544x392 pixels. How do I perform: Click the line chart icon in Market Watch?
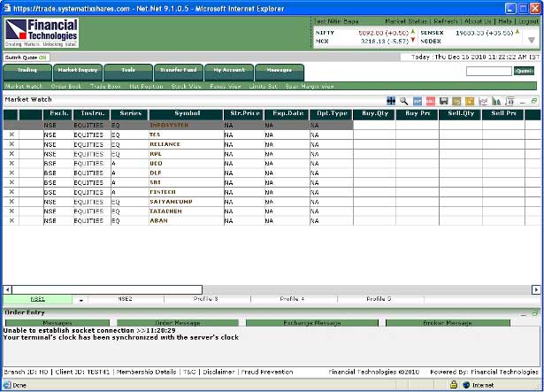point(483,101)
